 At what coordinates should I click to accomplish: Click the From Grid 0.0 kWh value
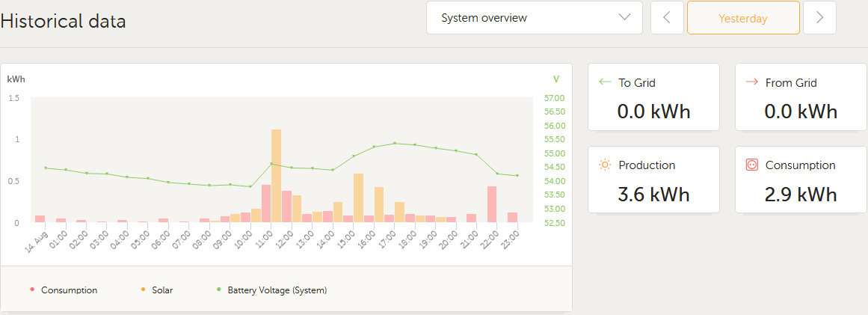coord(801,112)
